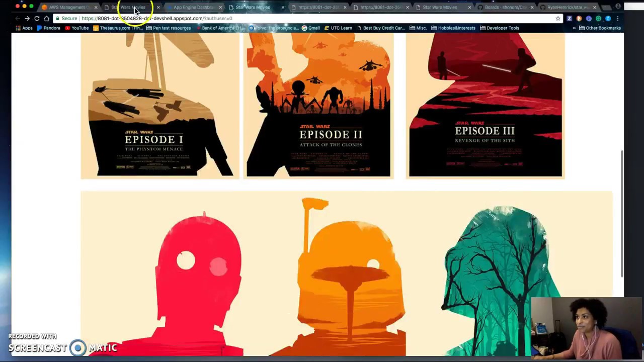644x362 pixels.
Task: Open the Chrome profile avatar icon
Action: [x=618, y=7]
